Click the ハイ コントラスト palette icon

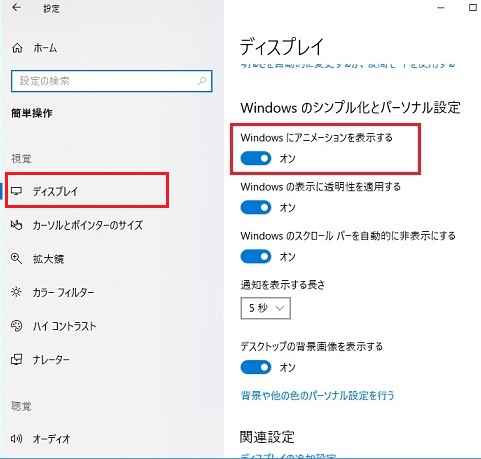tap(16, 326)
